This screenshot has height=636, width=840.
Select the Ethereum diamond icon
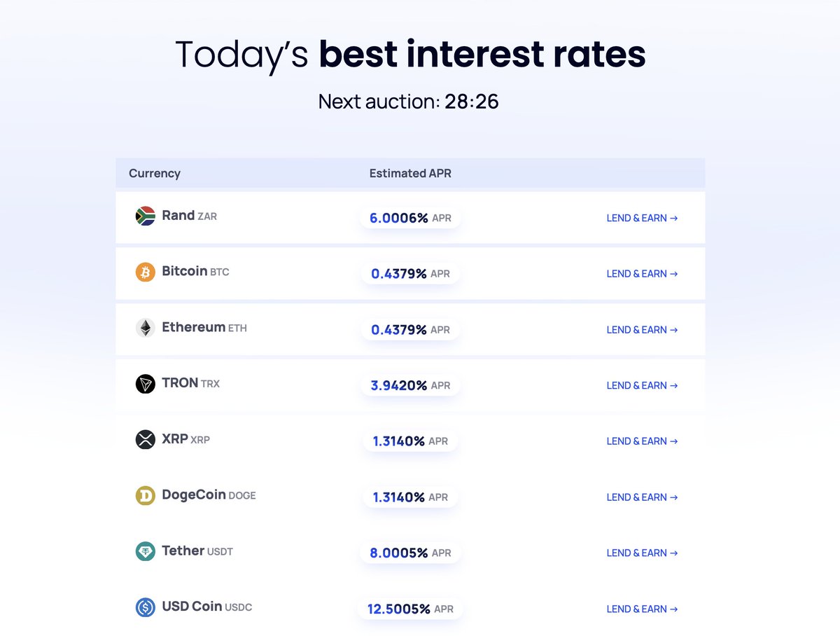(x=145, y=328)
